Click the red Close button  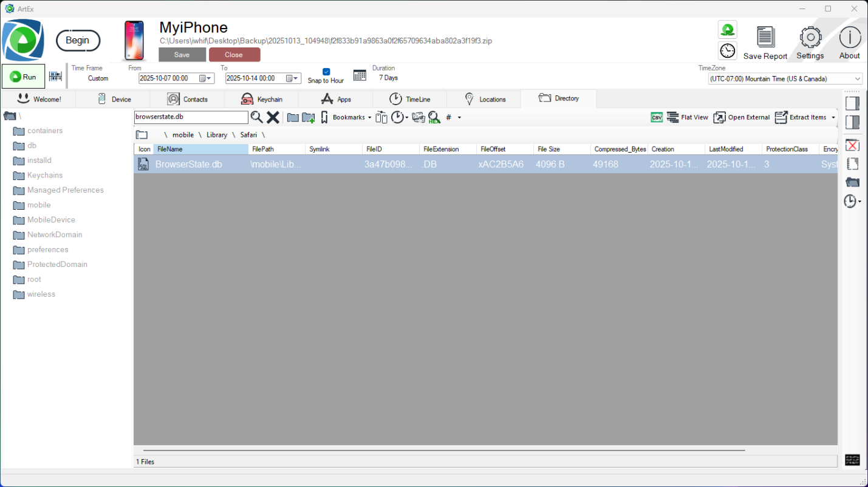click(234, 55)
